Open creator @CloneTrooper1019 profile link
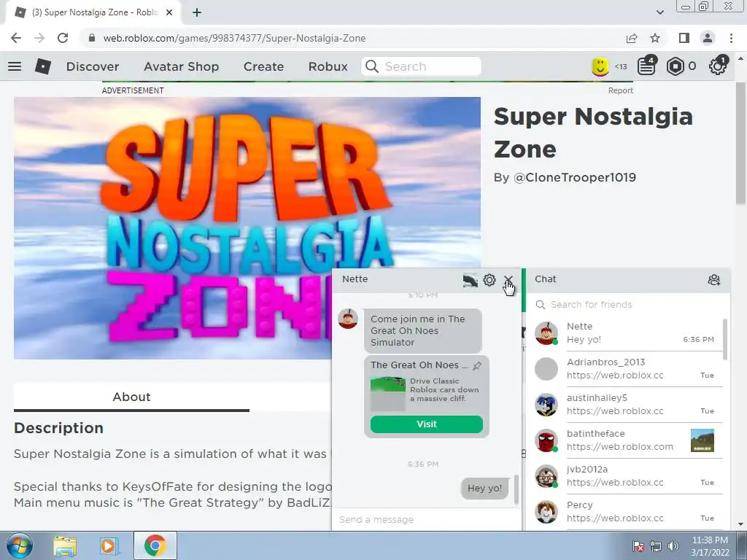Image resolution: width=747 pixels, height=560 pixels. [575, 178]
